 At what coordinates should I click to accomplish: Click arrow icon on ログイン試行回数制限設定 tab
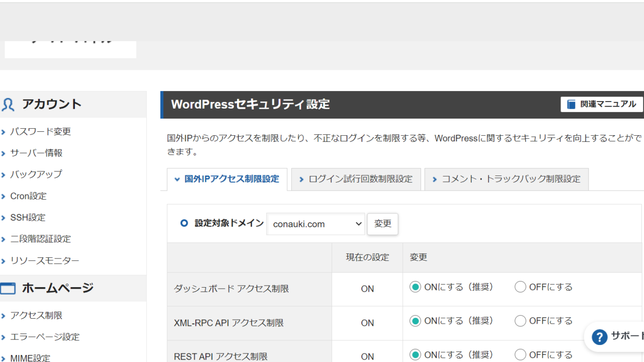coord(301,179)
